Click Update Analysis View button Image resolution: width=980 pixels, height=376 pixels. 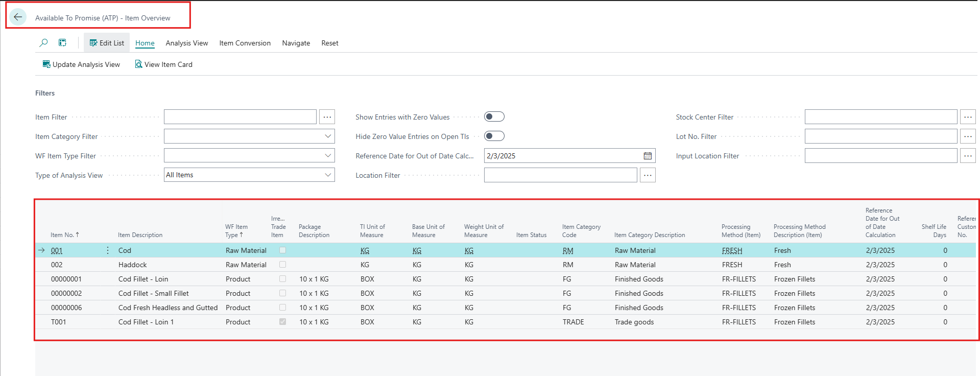[x=81, y=64]
